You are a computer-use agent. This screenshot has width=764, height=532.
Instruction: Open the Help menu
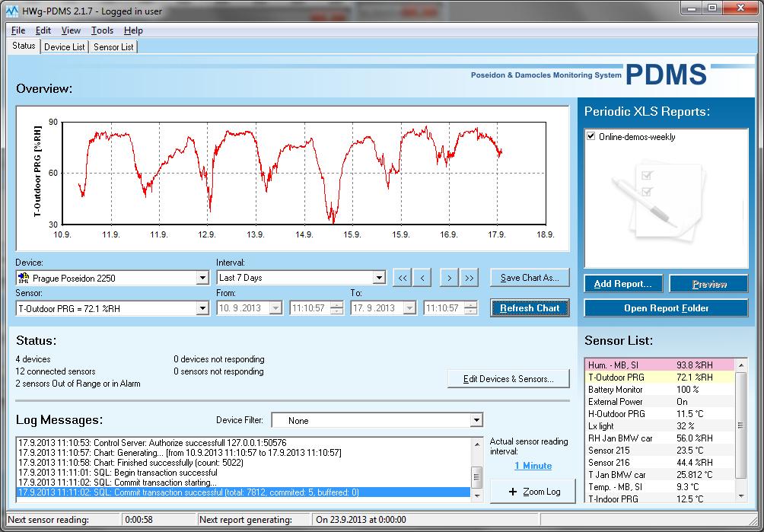pos(133,30)
